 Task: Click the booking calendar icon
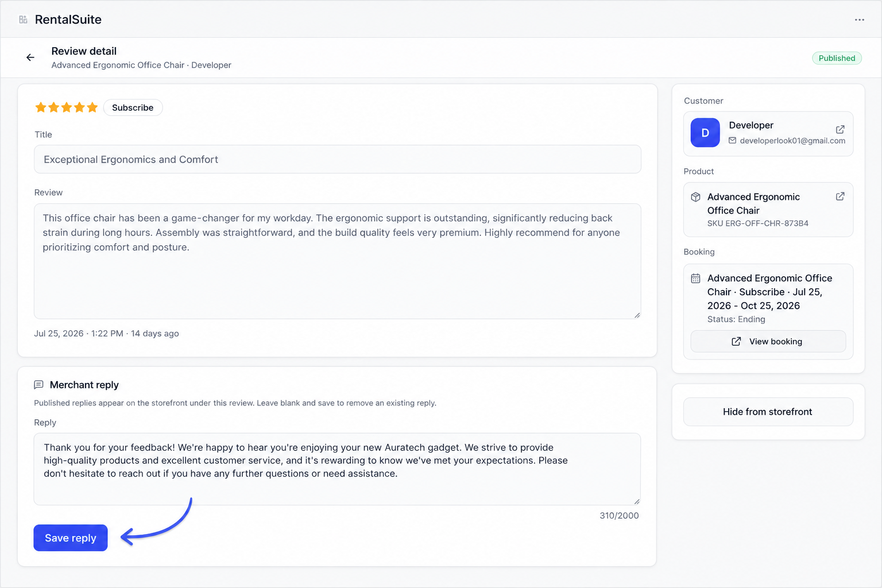point(695,278)
